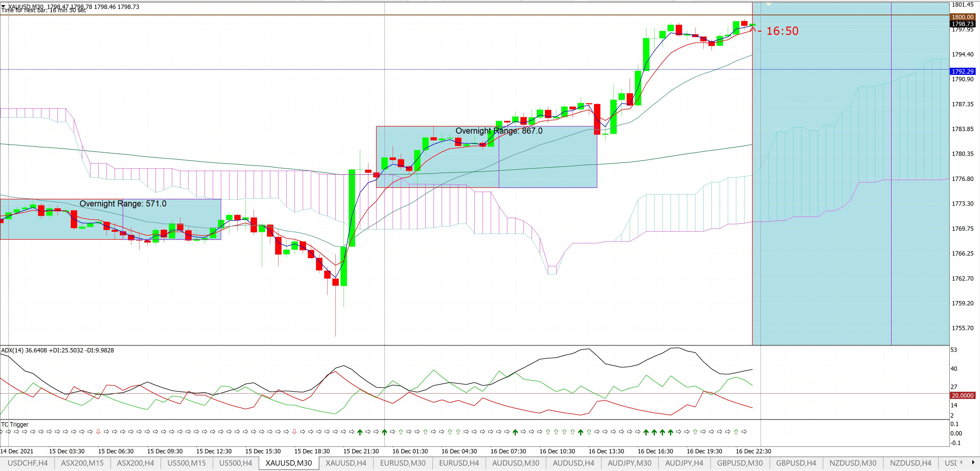Select the AUDJPY,H4 chart tab
The height and width of the screenshot is (471, 980).
click(684, 463)
